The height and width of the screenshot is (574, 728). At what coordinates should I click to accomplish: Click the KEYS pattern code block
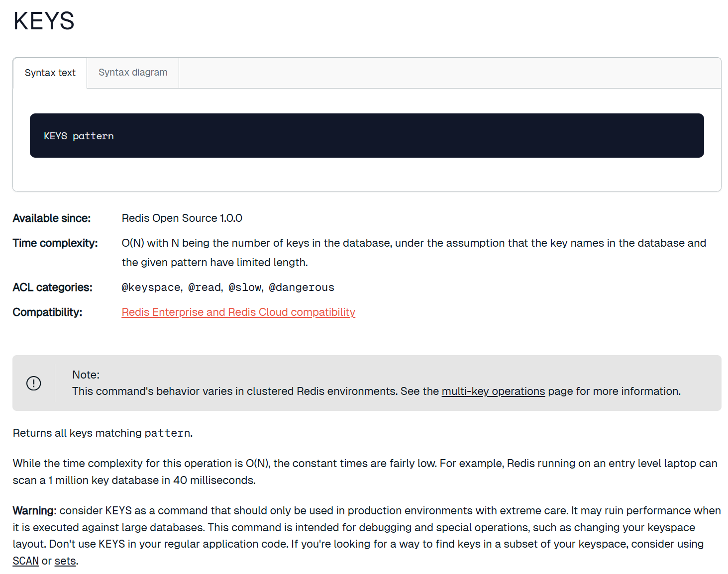367,136
